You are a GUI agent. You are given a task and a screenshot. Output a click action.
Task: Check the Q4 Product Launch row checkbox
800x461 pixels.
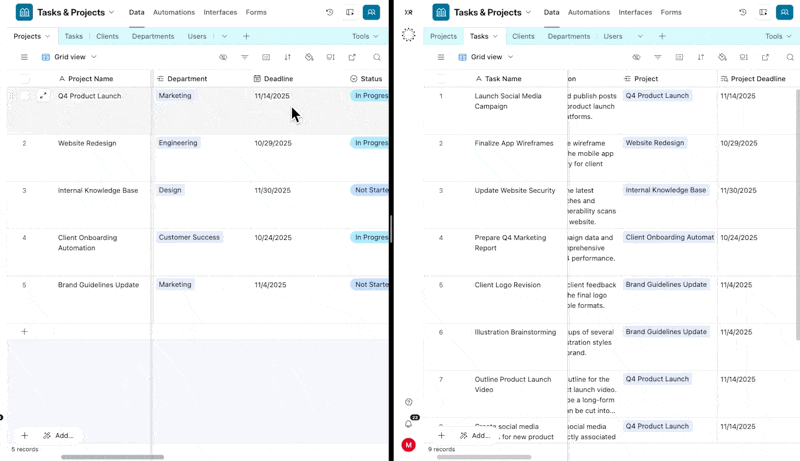pyautogui.click(x=24, y=95)
